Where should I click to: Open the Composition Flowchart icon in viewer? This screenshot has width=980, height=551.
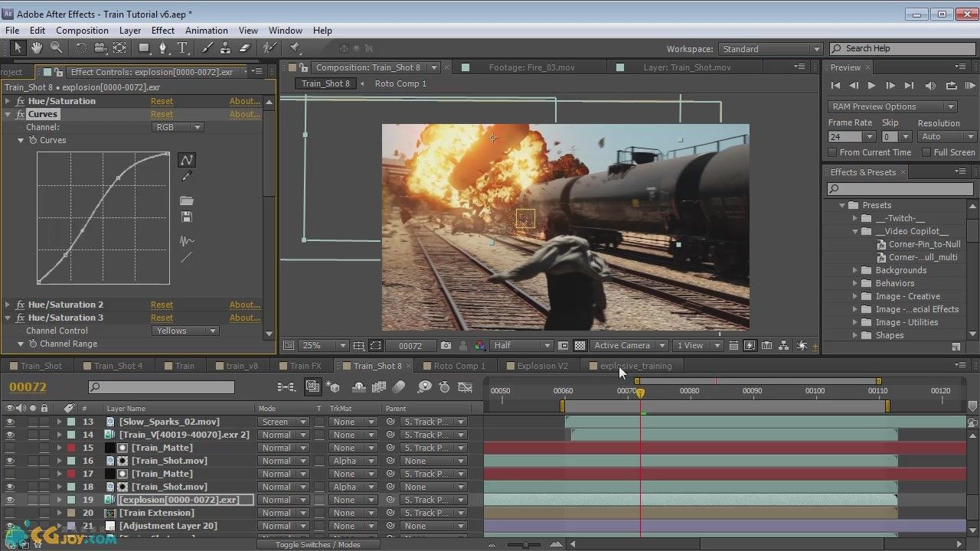(784, 346)
